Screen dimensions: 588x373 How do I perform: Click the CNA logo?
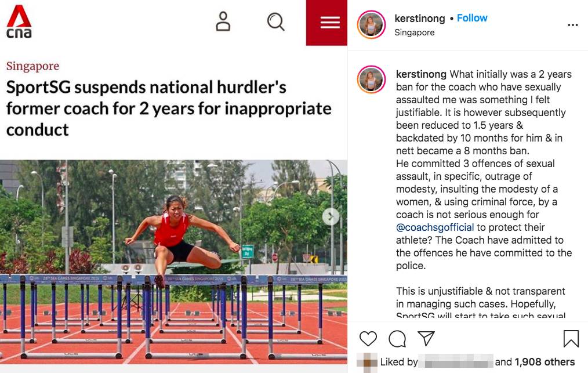pos(19,23)
